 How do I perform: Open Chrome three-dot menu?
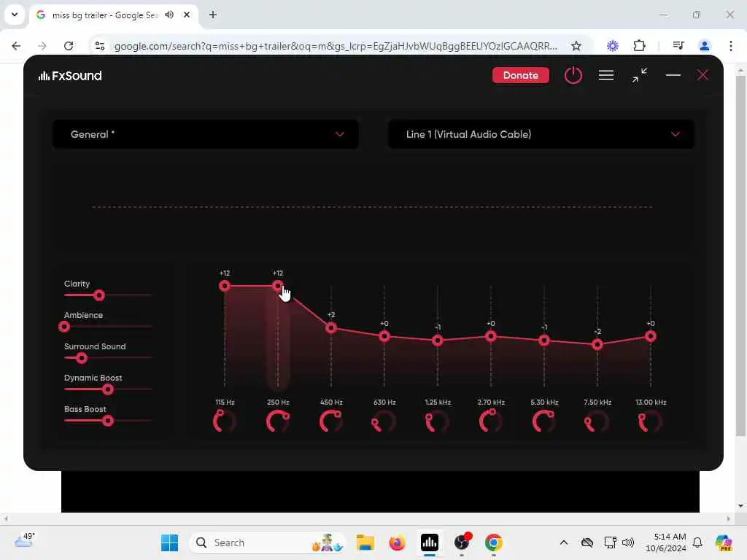coord(731,46)
